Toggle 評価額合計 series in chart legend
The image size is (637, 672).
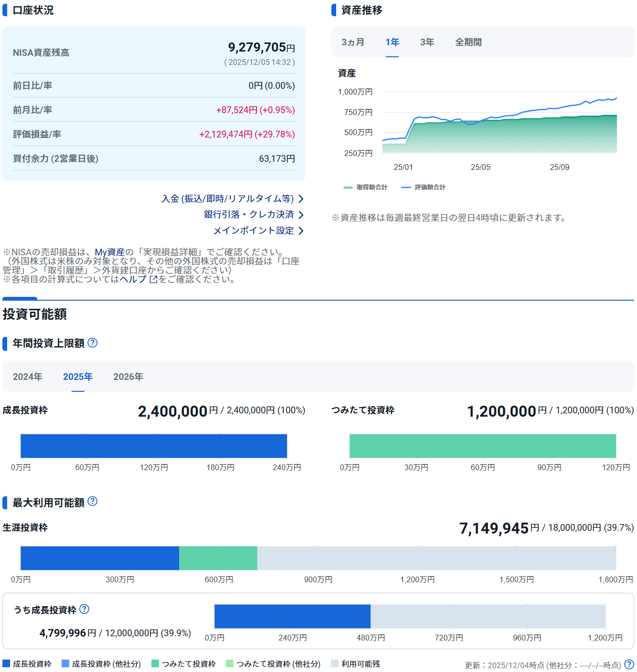pos(424,188)
